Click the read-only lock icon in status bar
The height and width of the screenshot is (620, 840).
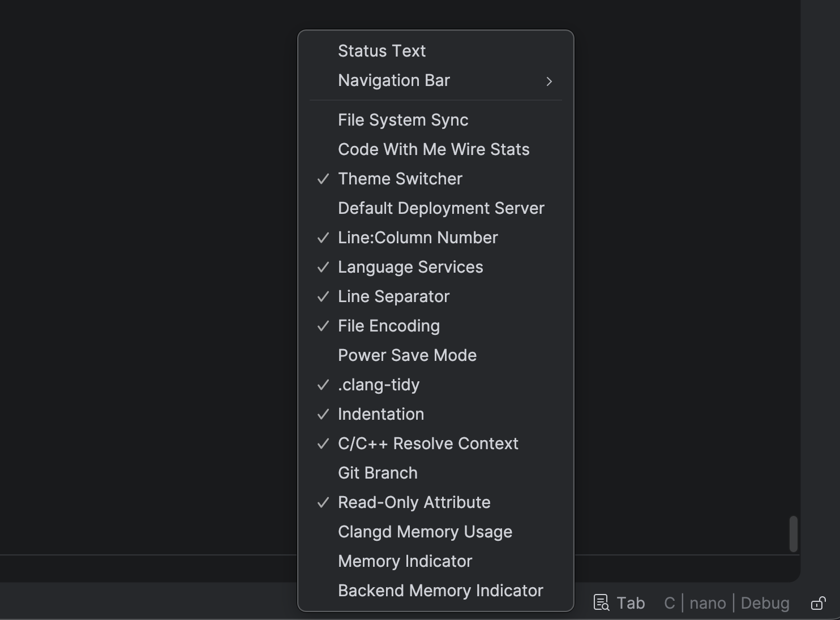(x=818, y=603)
